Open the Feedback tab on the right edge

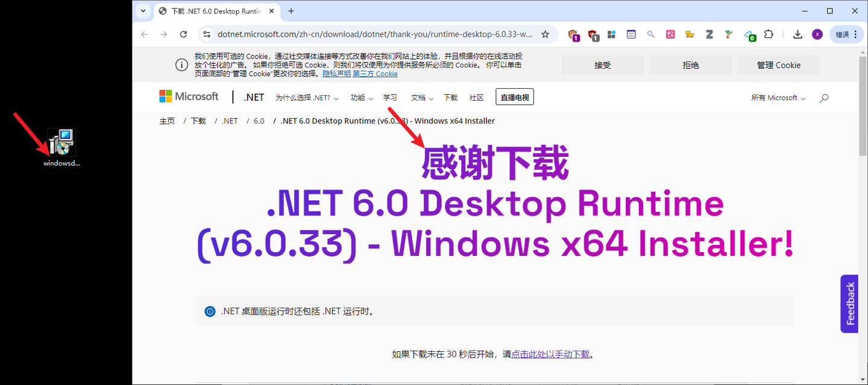[x=849, y=304]
